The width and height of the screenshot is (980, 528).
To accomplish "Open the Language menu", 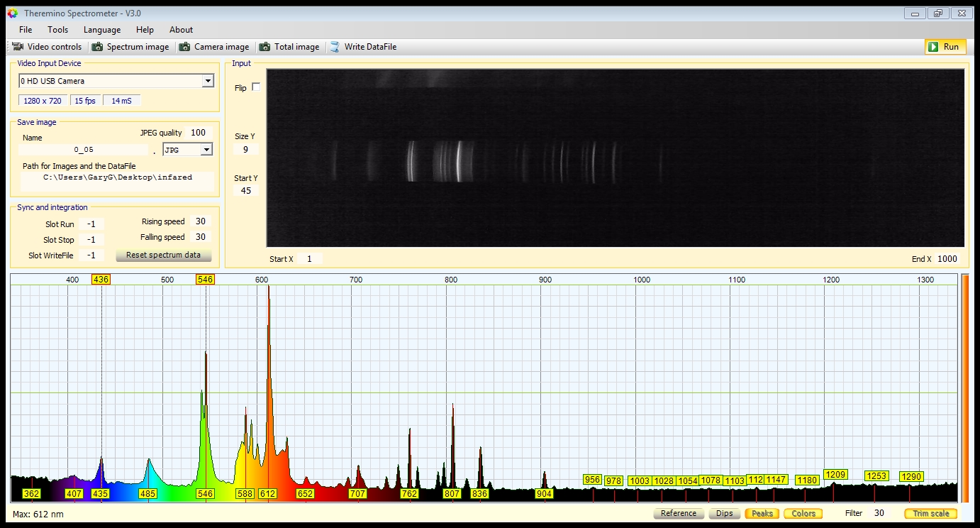I will click(102, 30).
